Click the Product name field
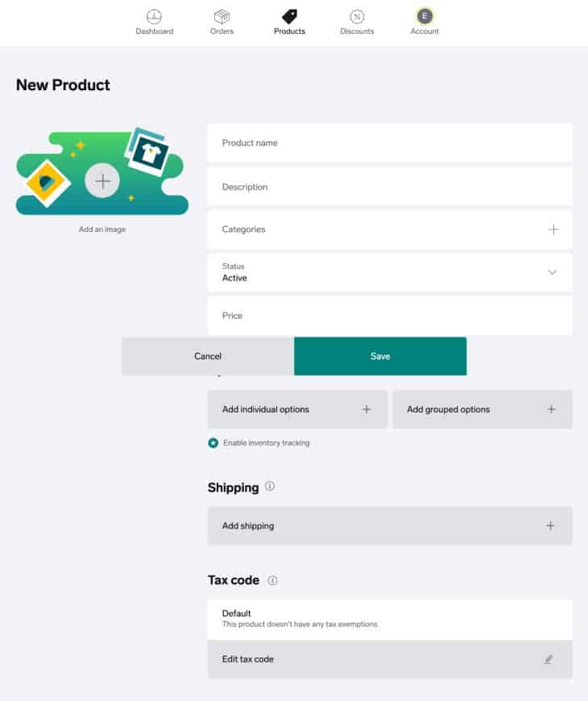This screenshot has height=701, width=588. 390,143
